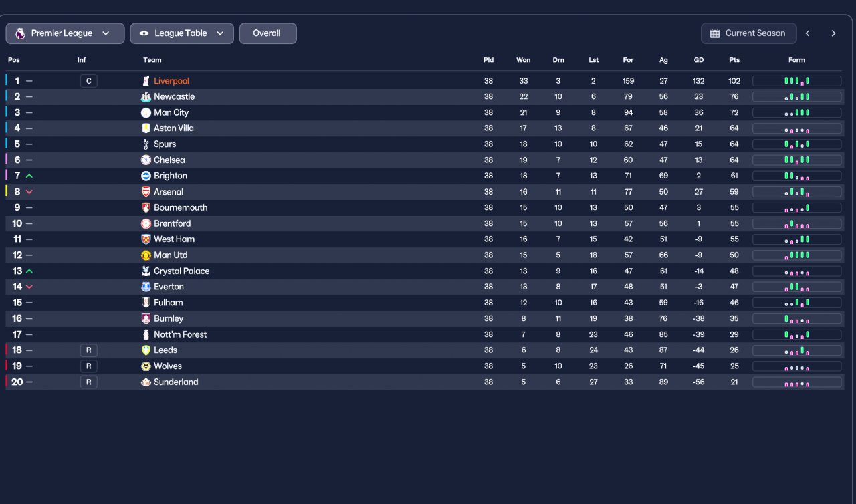Click Sunderland's form indicator bar
Image resolution: width=856 pixels, height=504 pixels.
796,382
